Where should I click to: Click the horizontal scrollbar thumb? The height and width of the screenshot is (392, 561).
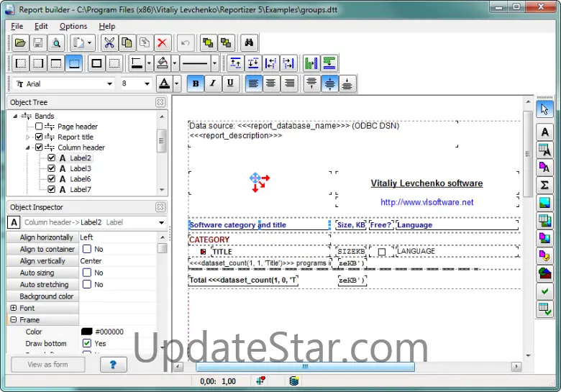coord(305,367)
